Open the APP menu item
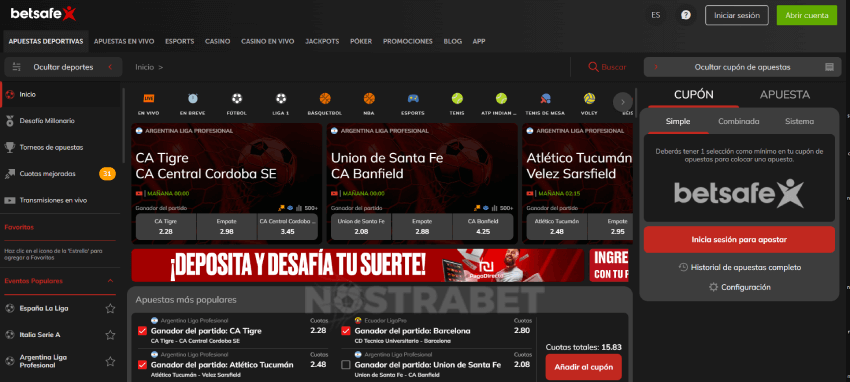Viewport: 850px width, 382px height. coord(479,41)
